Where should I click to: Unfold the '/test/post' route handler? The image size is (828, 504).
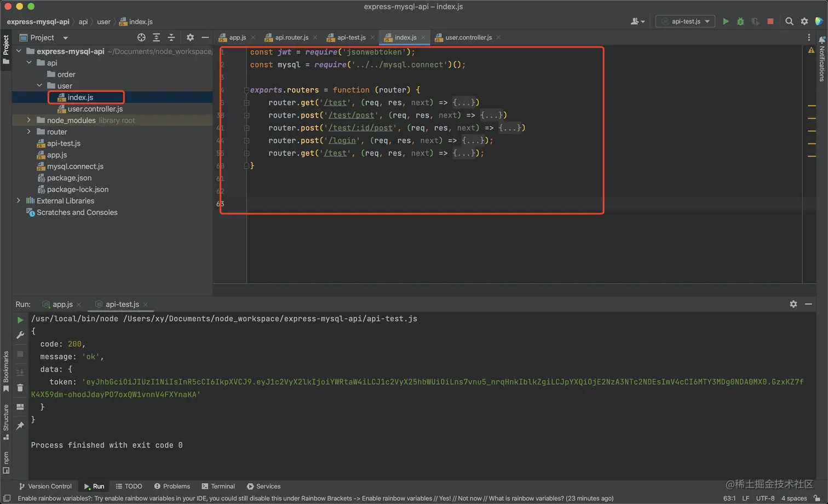point(246,115)
